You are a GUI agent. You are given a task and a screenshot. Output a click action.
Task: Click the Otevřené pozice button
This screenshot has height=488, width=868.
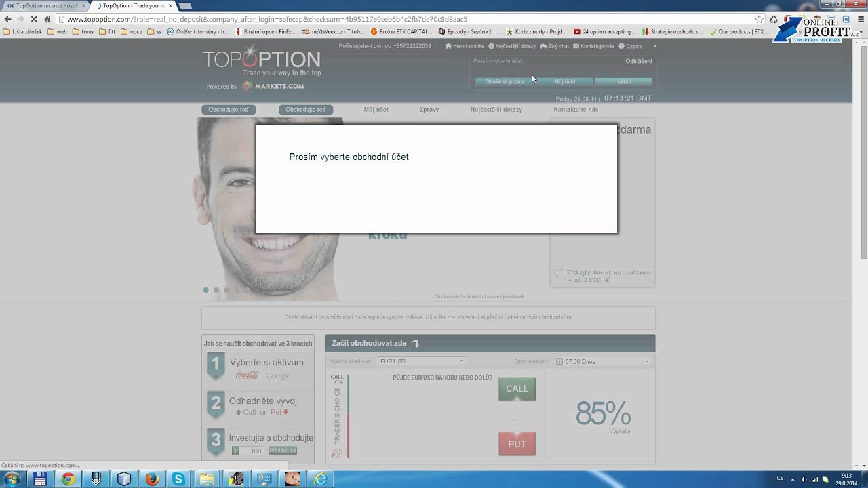coord(505,81)
